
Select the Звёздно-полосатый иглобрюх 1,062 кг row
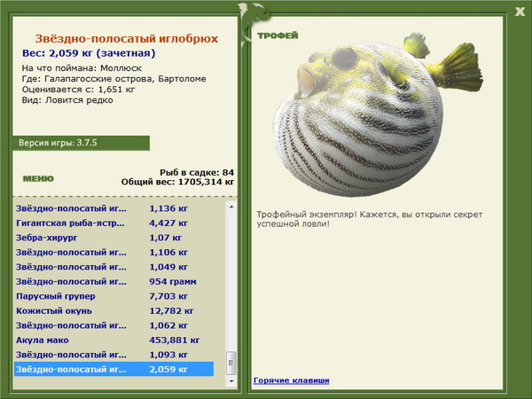(x=113, y=325)
